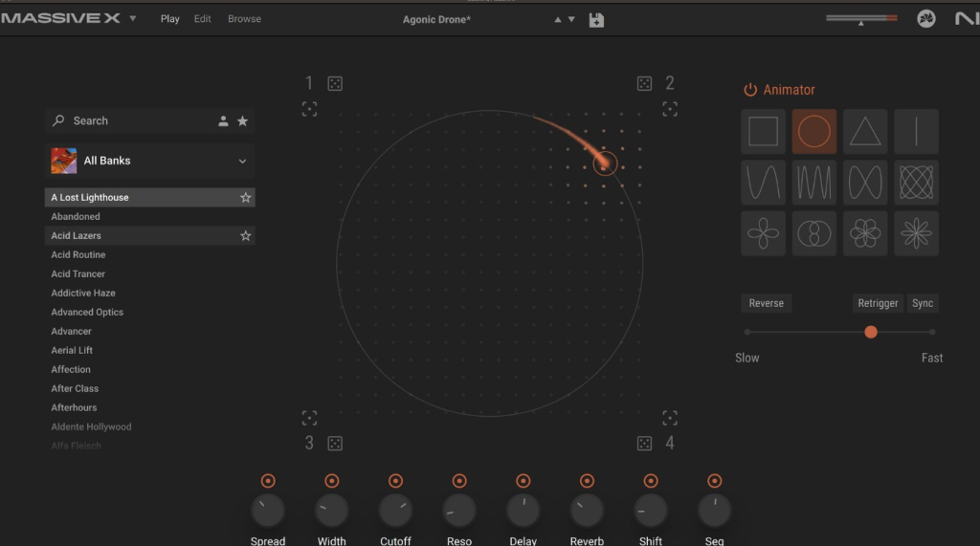Switch to the Browse view
This screenshot has width=980, height=546.
(244, 19)
